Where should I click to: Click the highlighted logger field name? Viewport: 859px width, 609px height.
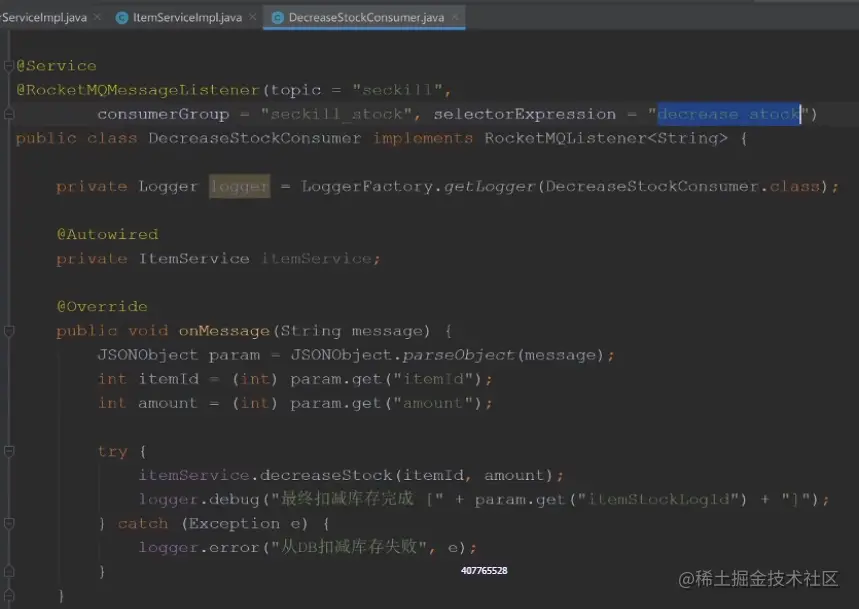(239, 186)
